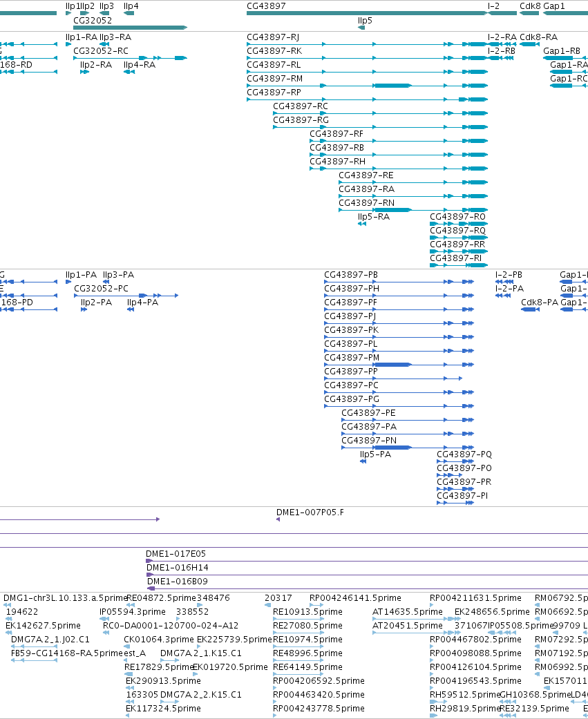The height and width of the screenshot is (719, 588).
Task: Click the CG32052 gene label
Action: (93, 20)
